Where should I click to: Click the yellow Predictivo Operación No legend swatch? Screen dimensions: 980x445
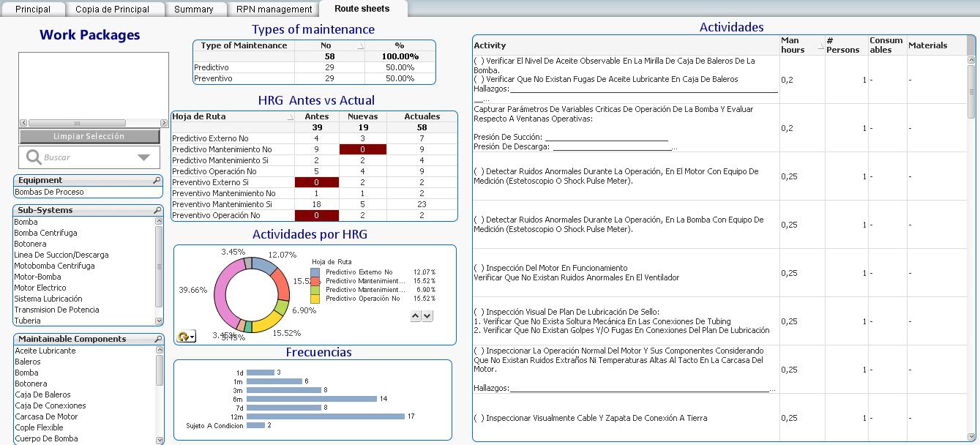pos(315,299)
